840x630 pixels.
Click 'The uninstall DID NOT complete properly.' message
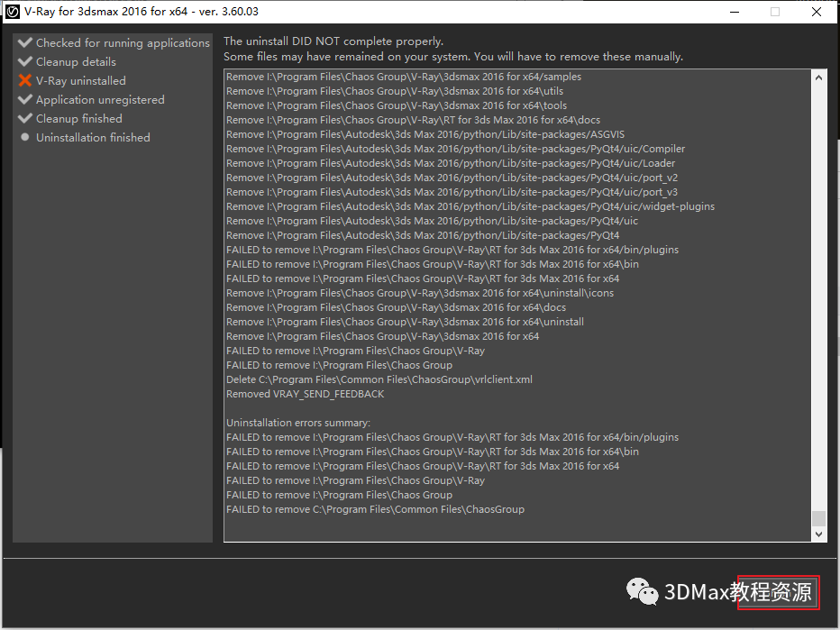click(333, 41)
